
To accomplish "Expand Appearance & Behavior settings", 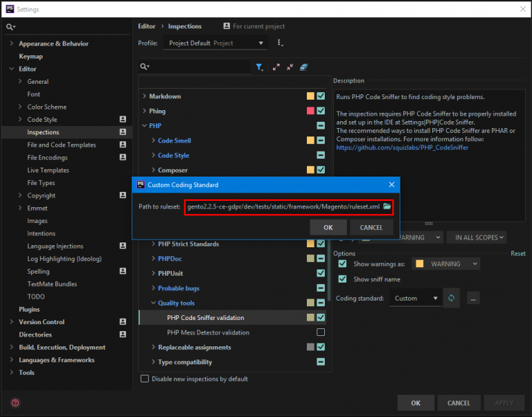I will [x=12, y=44].
